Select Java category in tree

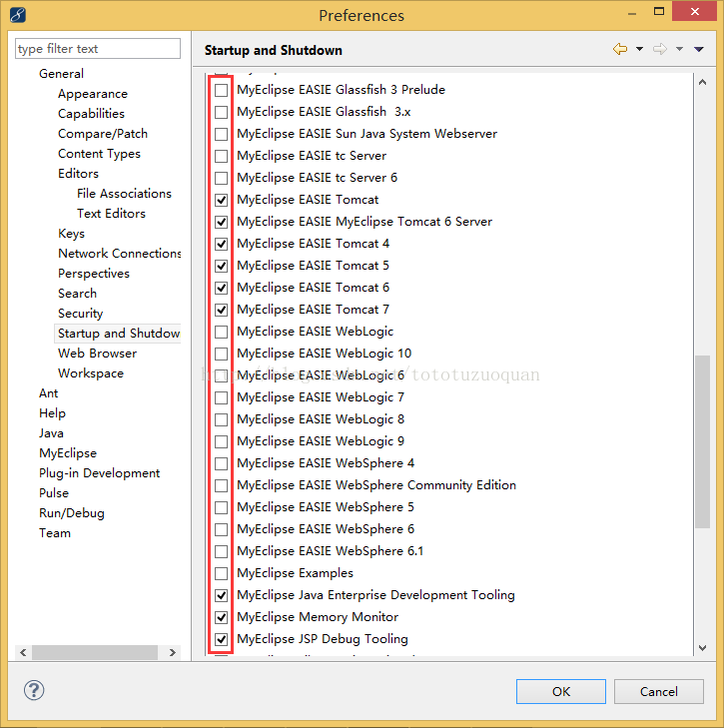[x=51, y=433]
